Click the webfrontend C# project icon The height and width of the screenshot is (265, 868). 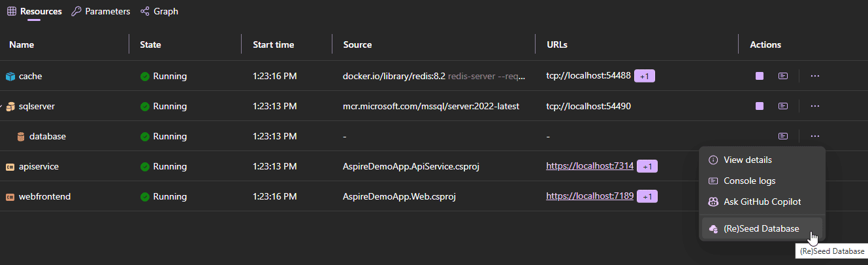point(10,197)
